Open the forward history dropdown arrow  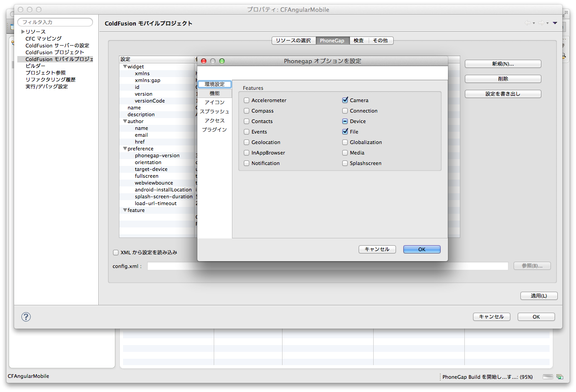547,24
